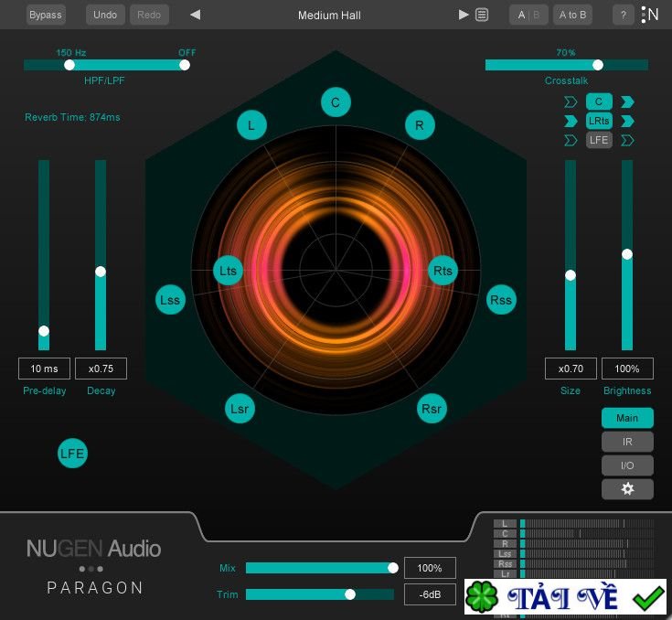Open the preset list browser icon
The height and width of the screenshot is (620, 672).
coord(482,15)
